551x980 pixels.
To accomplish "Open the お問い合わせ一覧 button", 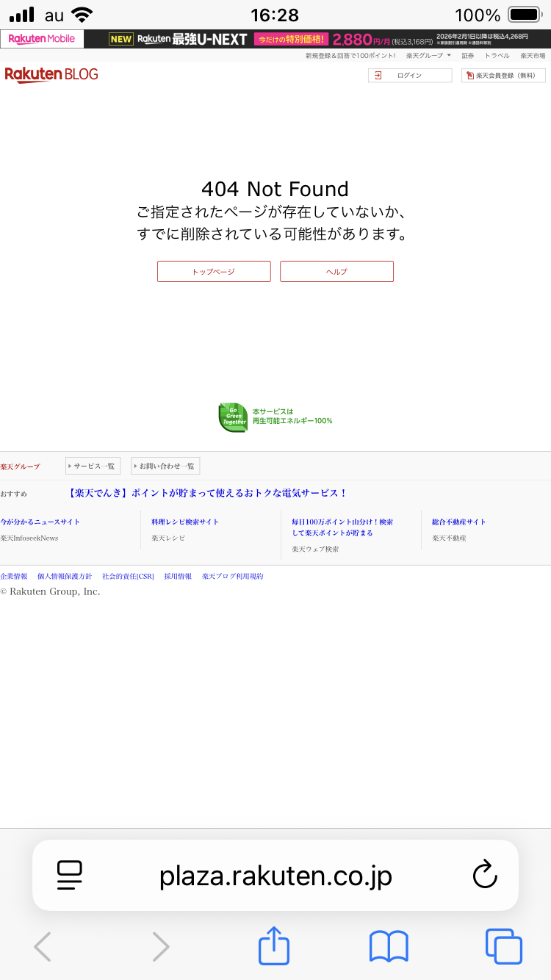I will (165, 466).
